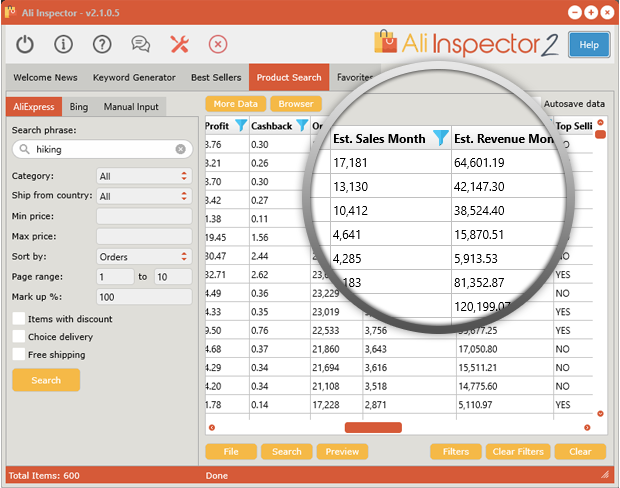620x488 pixels.
Task: Switch to the Welcome News tab
Action: 45,78
